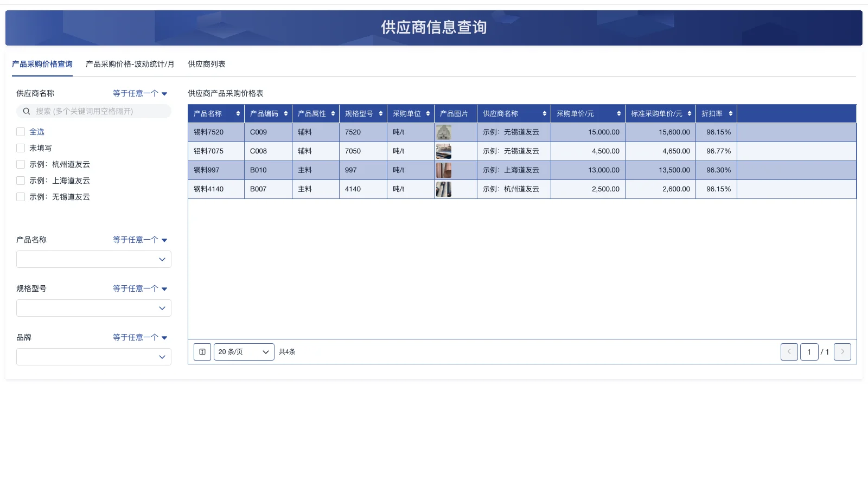Expand the 品牌 selection dropdown
The image size is (868, 488).
click(93, 357)
